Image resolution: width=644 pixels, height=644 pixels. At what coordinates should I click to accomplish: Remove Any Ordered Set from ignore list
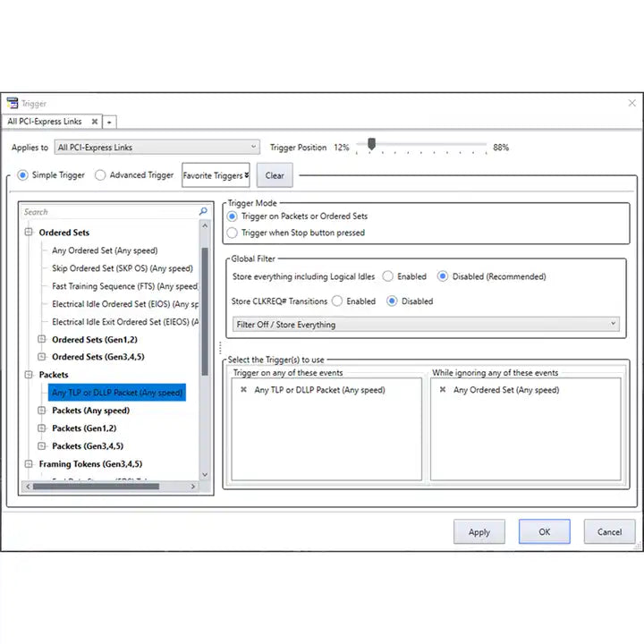click(442, 390)
